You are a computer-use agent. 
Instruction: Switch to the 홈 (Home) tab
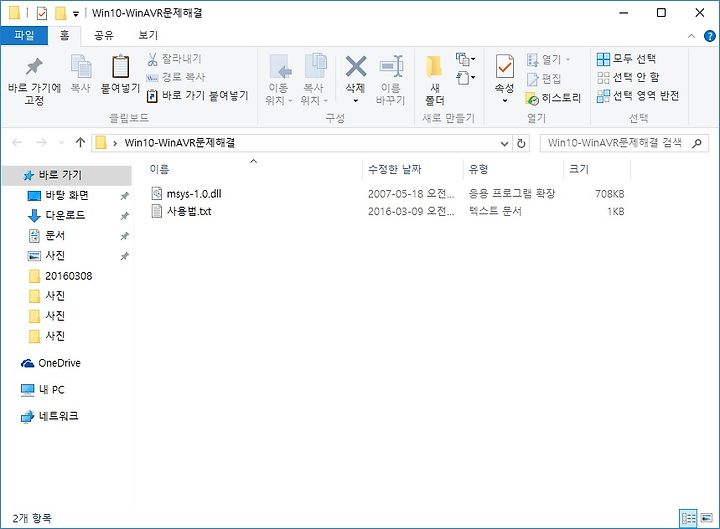(x=64, y=35)
